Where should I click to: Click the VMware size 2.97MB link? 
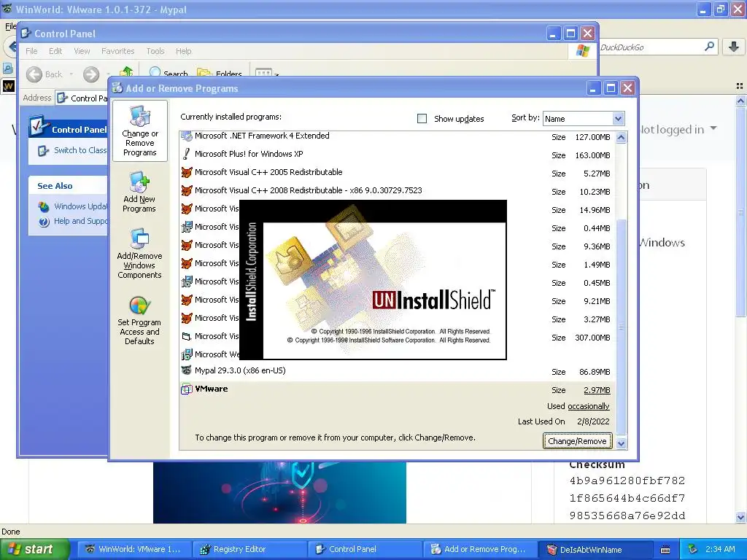[x=597, y=390]
